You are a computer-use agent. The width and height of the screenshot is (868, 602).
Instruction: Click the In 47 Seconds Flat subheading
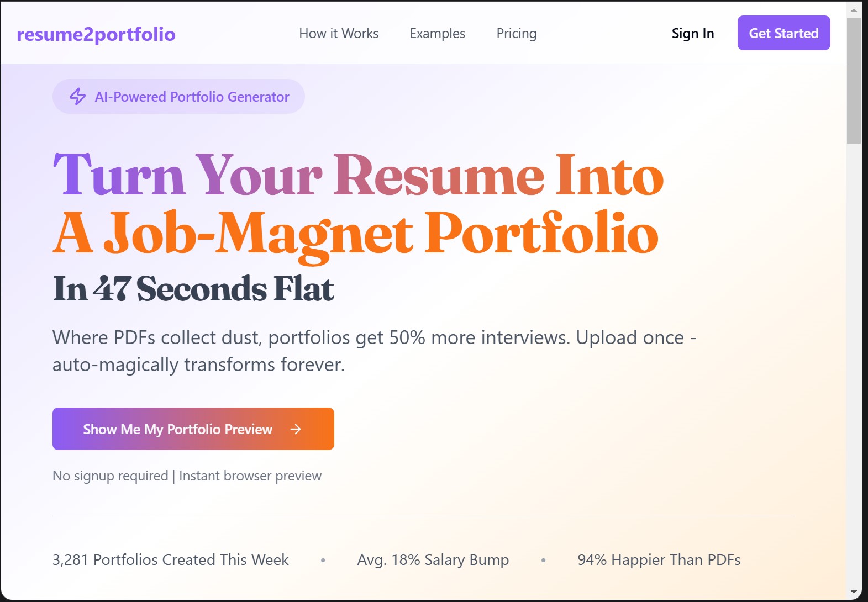[x=192, y=287]
